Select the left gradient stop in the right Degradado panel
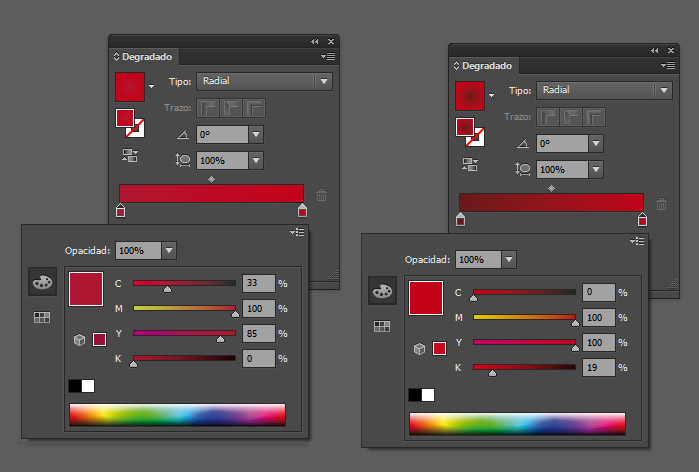This screenshot has width=699, height=472. pyautogui.click(x=461, y=219)
